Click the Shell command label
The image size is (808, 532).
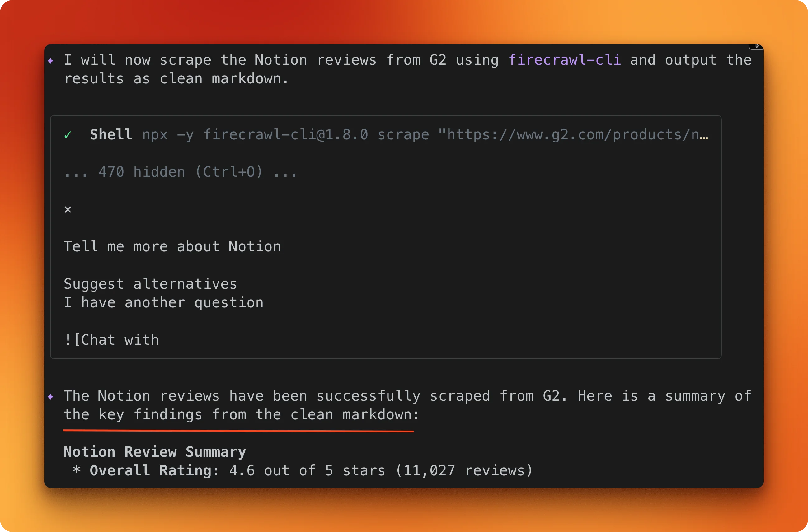tap(111, 134)
